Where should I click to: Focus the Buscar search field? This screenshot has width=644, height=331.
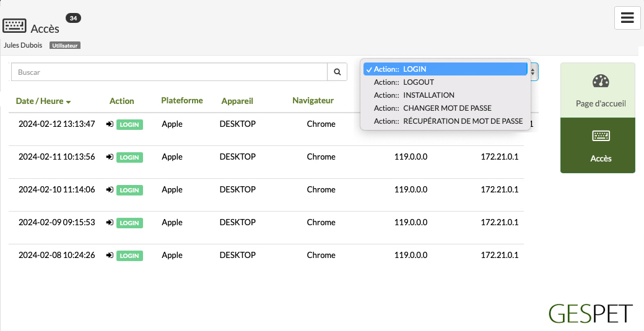(x=169, y=72)
